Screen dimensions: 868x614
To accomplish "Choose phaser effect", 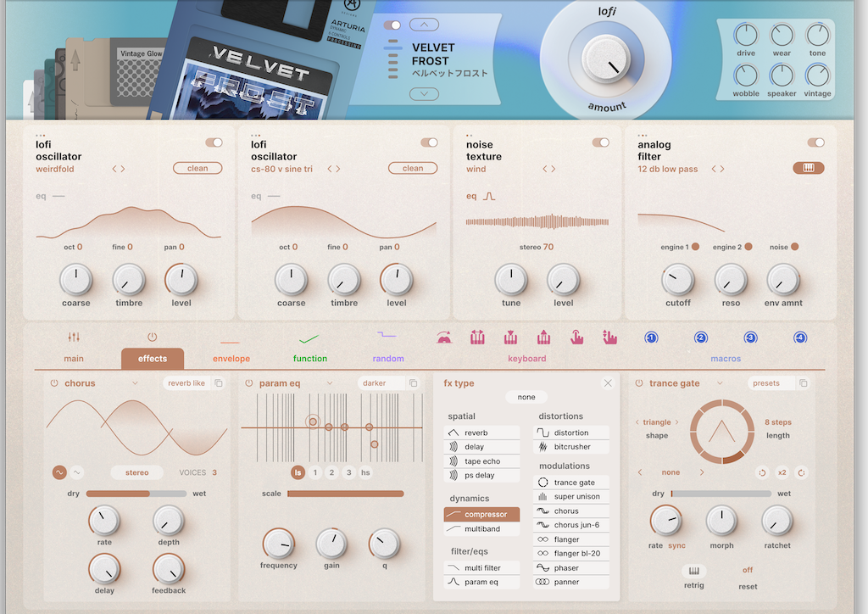I will click(571, 567).
